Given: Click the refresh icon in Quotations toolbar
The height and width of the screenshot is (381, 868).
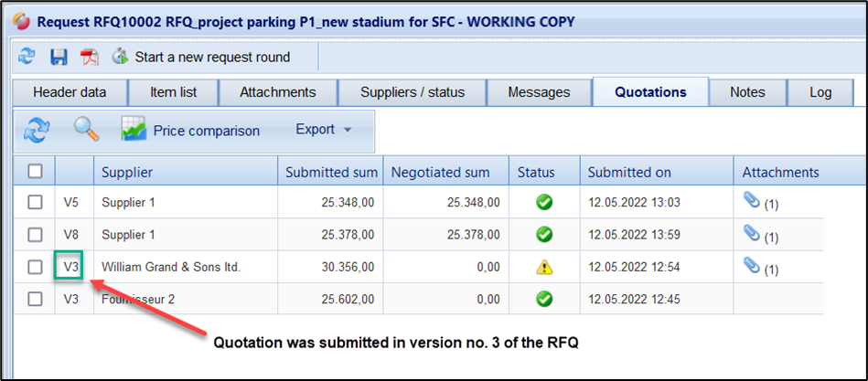Looking at the screenshot, I should click(38, 130).
